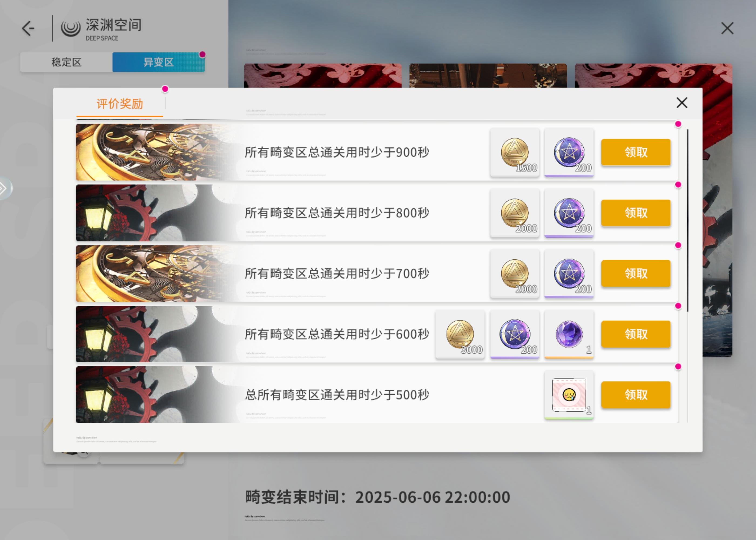Viewport: 756px width, 540px height.
Task: Expand the left edge side panel arrow
Action: (5, 188)
